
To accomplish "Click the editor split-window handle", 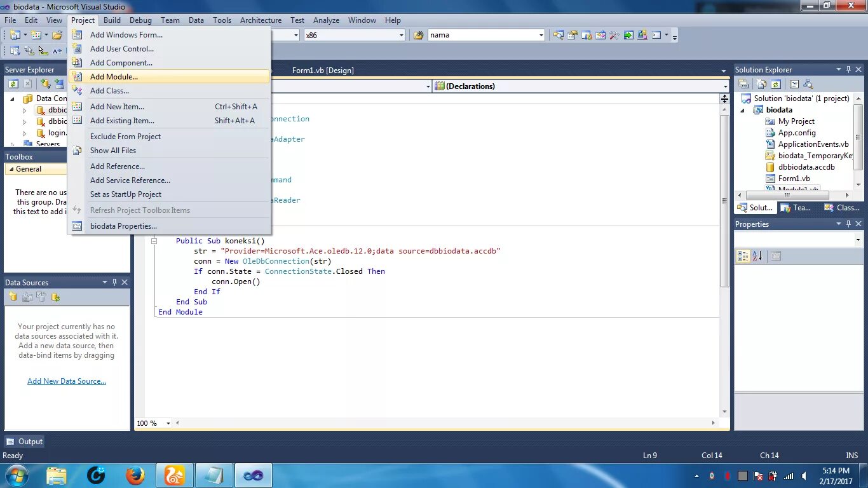I will point(724,98).
